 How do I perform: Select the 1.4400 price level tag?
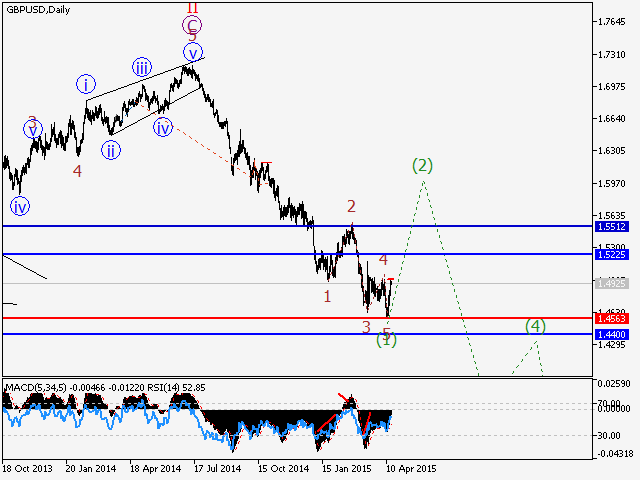tap(611, 335)
